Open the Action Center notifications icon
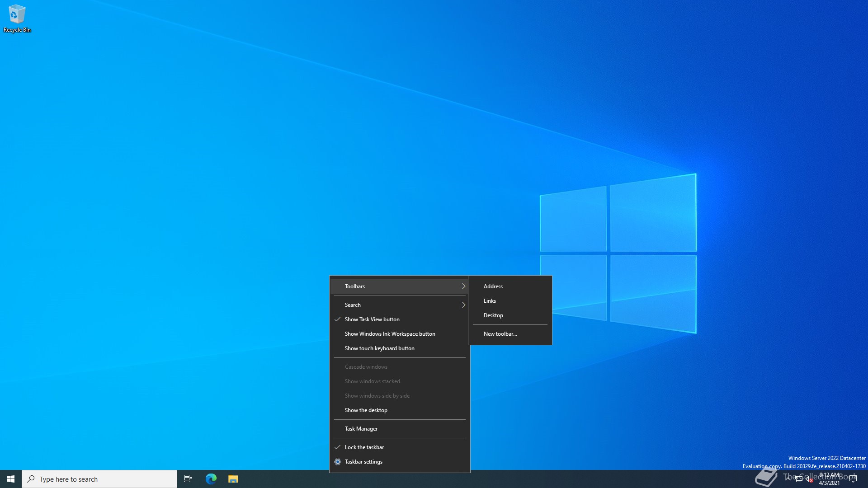The height and width of the screenshot is (488, 868). pos(853,479)
